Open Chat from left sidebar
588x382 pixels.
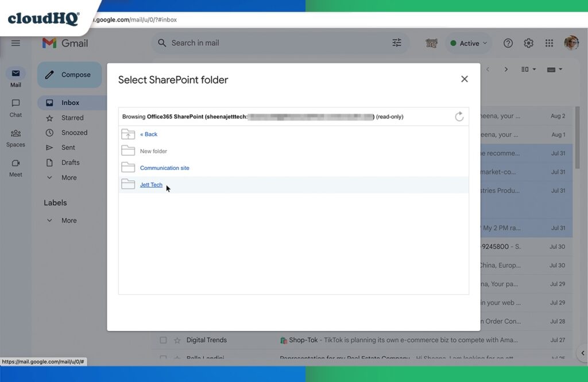click(x=16, y=107)
